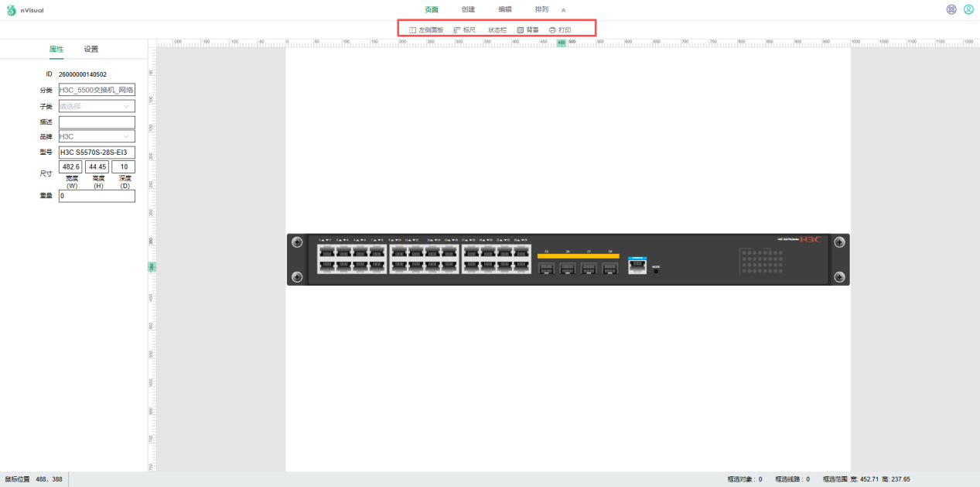Select the H3C switch device image
The height and width of the screenshot is (487, 980).
coord(569,259)
